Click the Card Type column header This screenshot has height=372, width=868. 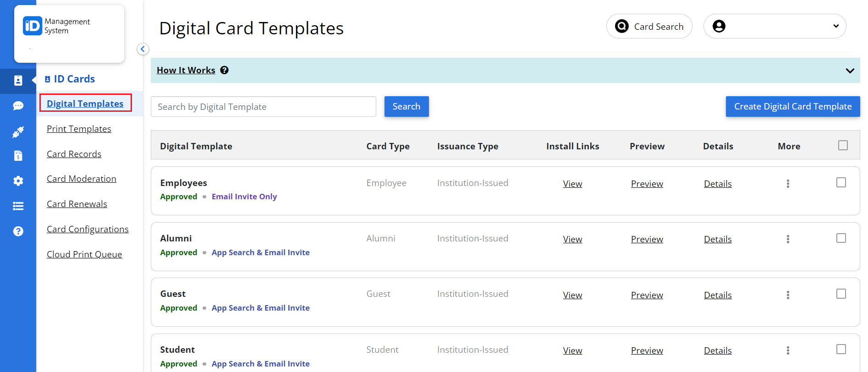click(388, 146)
